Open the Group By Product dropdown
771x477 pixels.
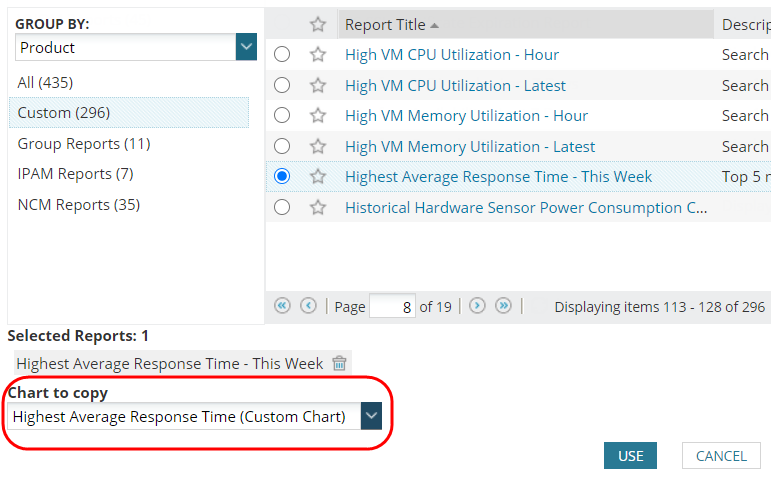coord(246,47)
